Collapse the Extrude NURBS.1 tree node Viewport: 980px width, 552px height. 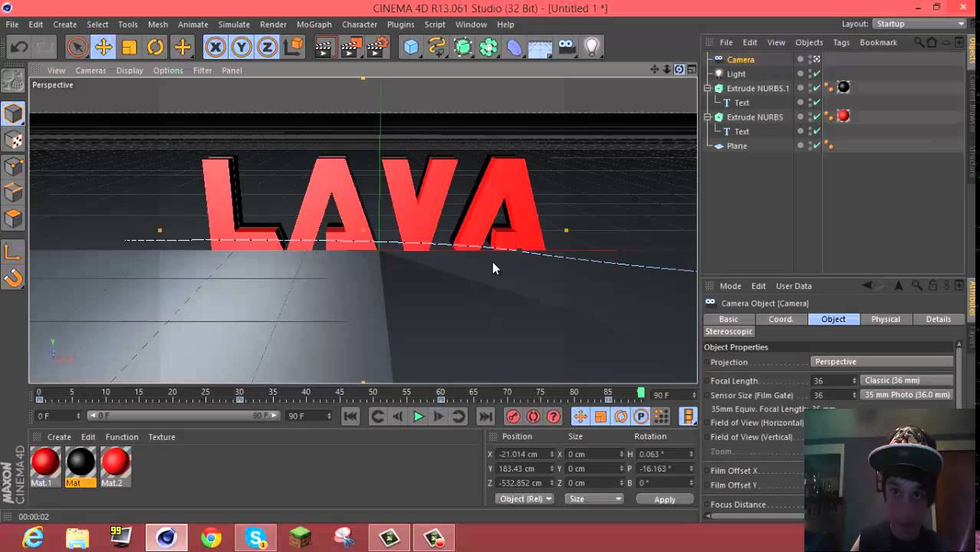708,88
